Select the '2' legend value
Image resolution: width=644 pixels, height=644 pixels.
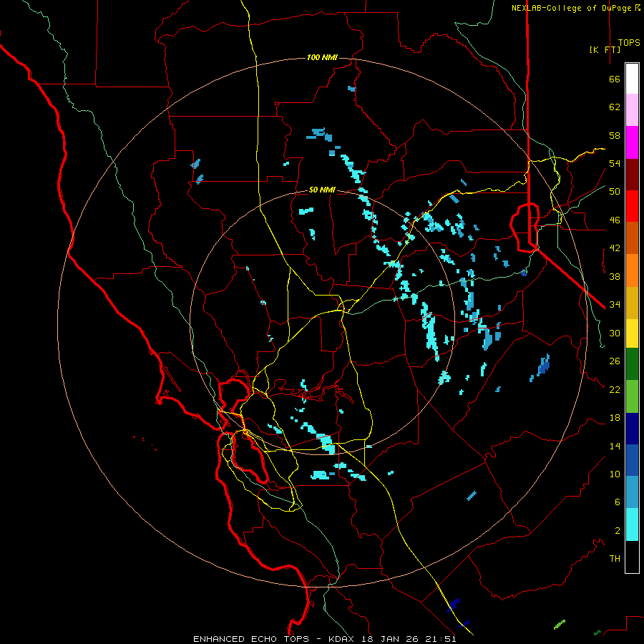[618, 530]
